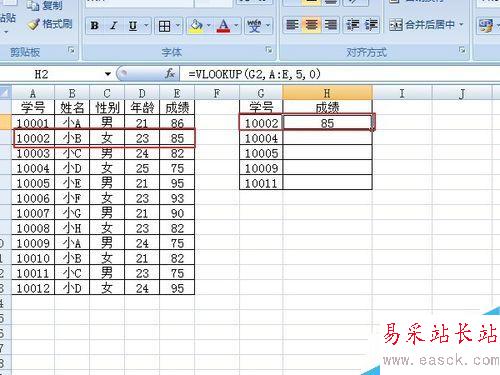
Task: Select column H header
Action: 327,93
